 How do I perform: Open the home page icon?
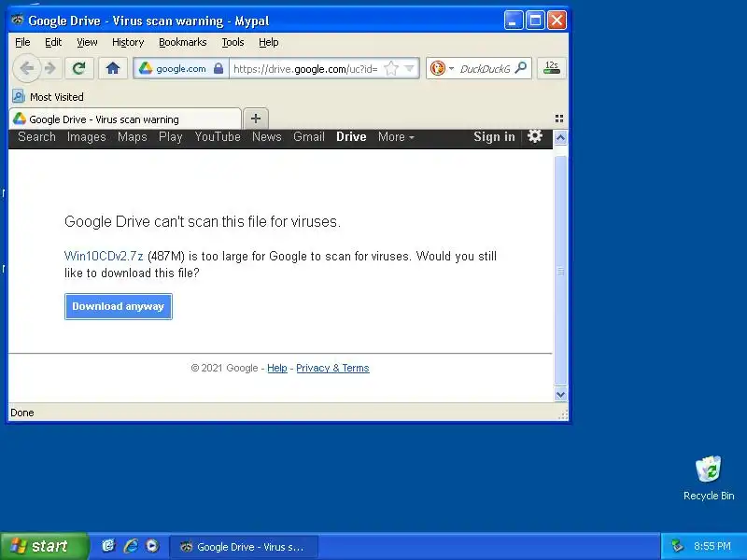pyautogui.click(x=113, y=68)
